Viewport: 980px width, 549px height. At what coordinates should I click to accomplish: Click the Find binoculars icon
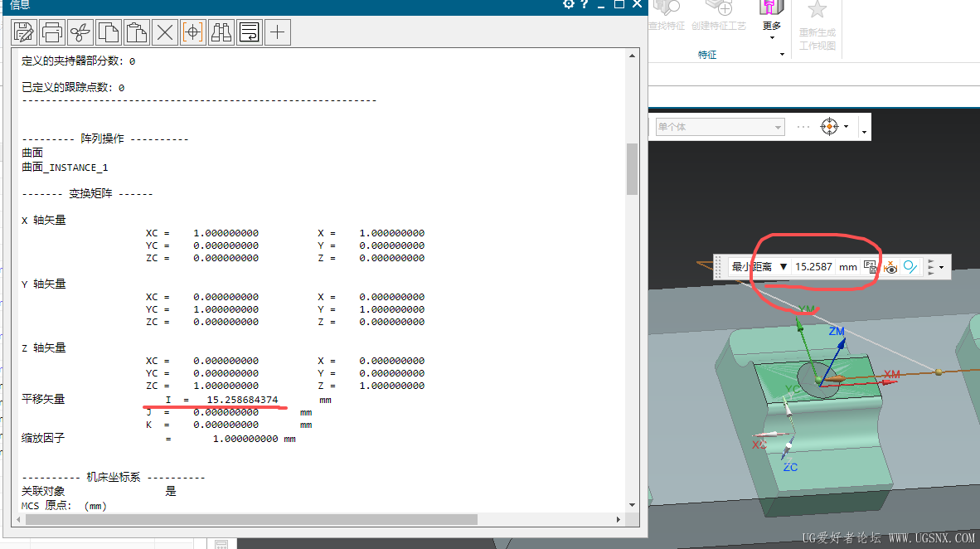pyautogui.click(x=221, y=32)
